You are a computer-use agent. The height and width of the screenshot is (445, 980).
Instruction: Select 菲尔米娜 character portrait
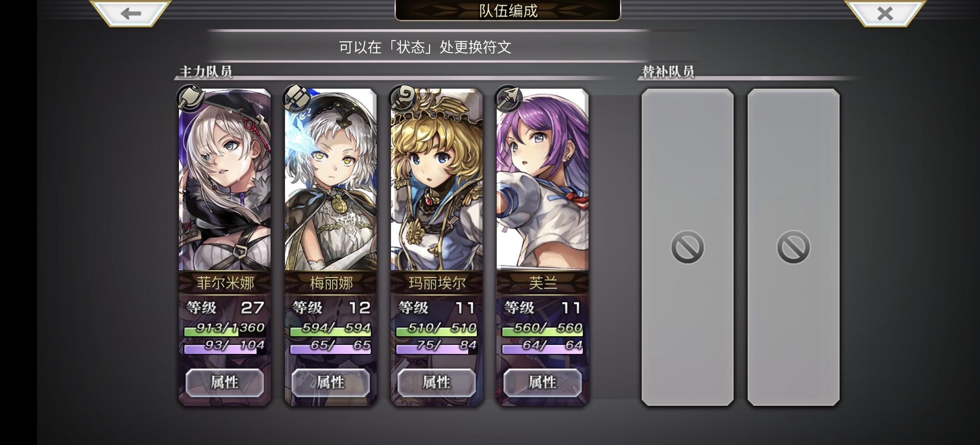pyautogui.click(x=225, y=180)
